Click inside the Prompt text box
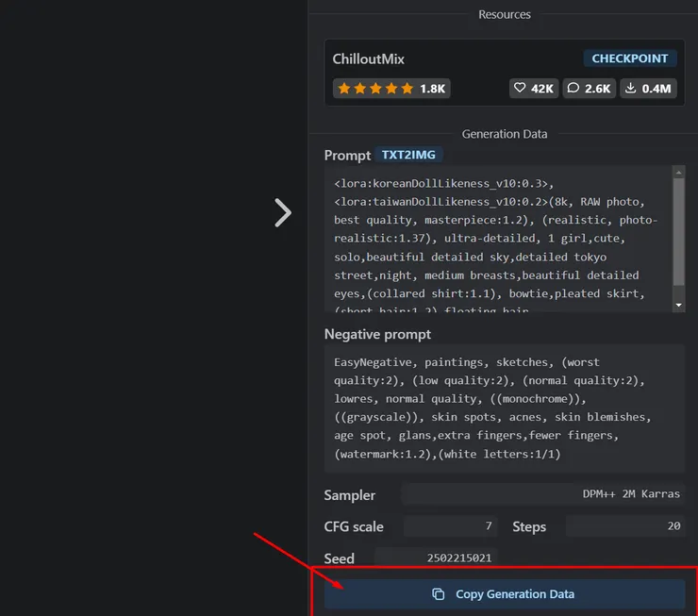This screenshot has width=698, height=616. pyautogui.click(x=498, y=239)
